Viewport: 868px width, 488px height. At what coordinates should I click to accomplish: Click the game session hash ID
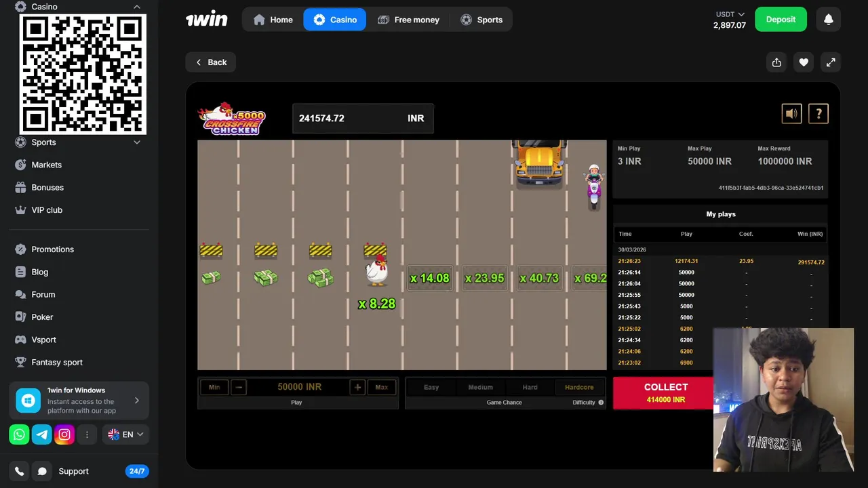pos(771,188)
